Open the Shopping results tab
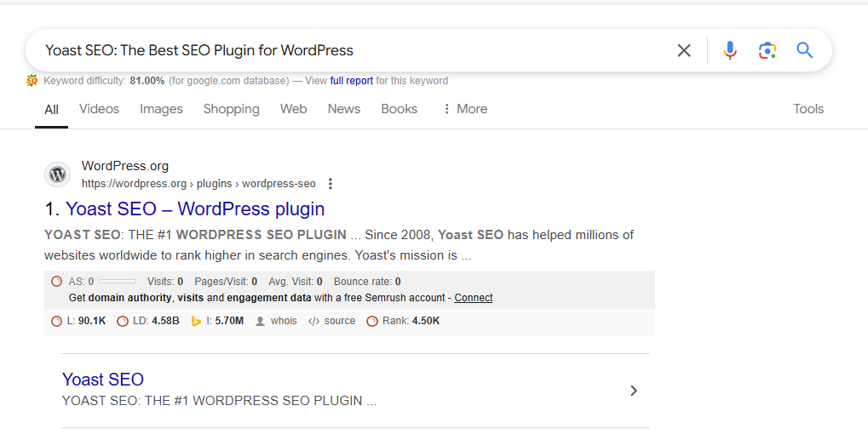868x440 pixels. pos(231,109)
